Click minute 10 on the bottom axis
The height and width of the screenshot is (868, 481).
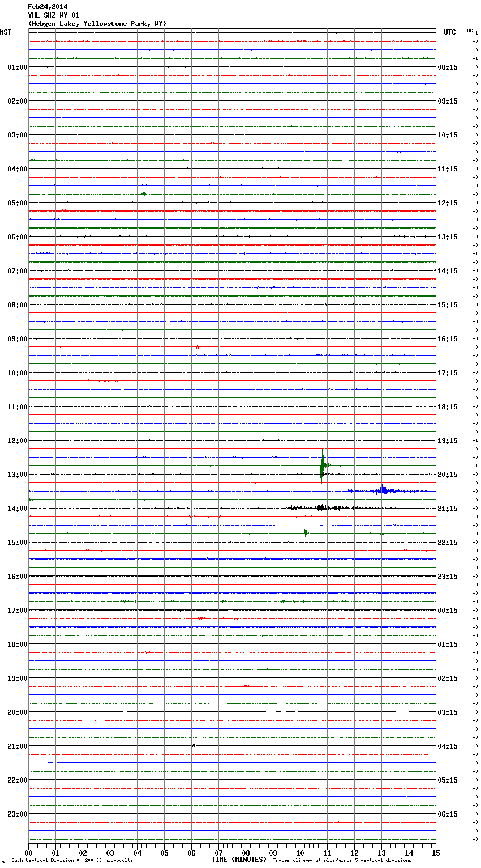click(x=300, y=853)
